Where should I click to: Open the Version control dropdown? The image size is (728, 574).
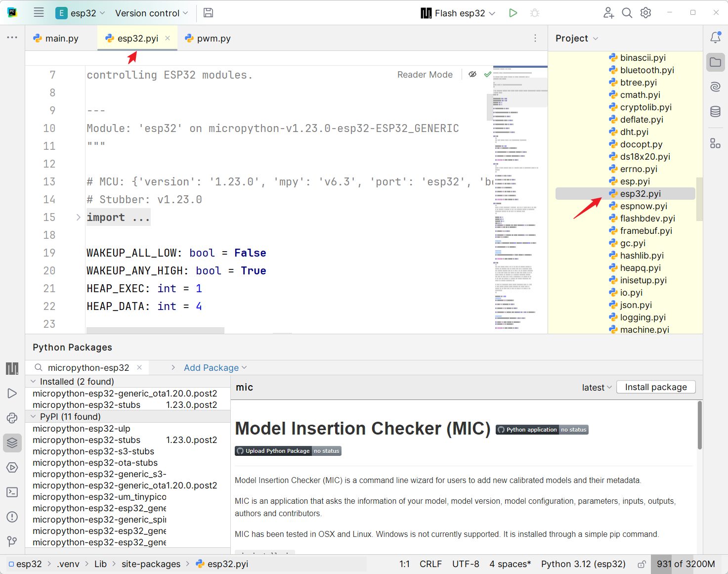tap(152, 13)
